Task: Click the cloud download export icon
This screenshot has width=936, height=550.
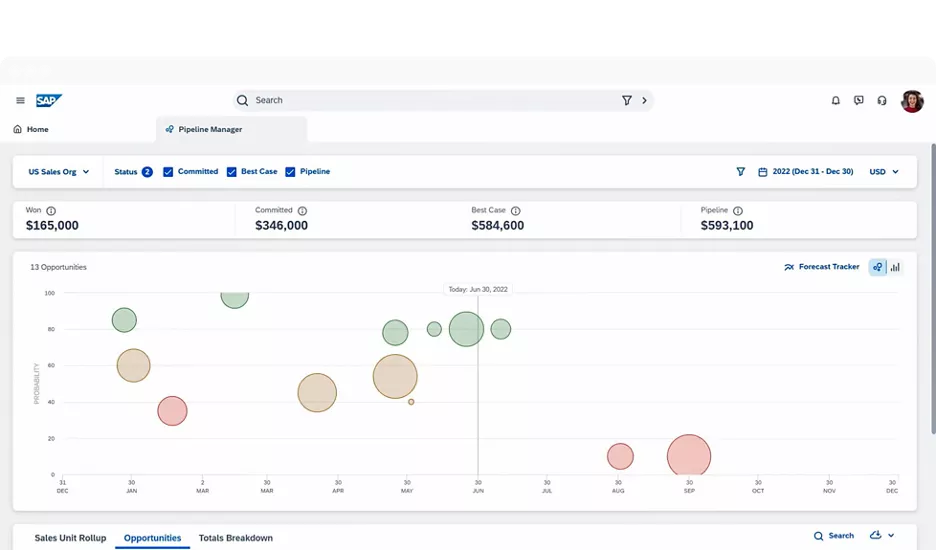Action: click(876, 535)
